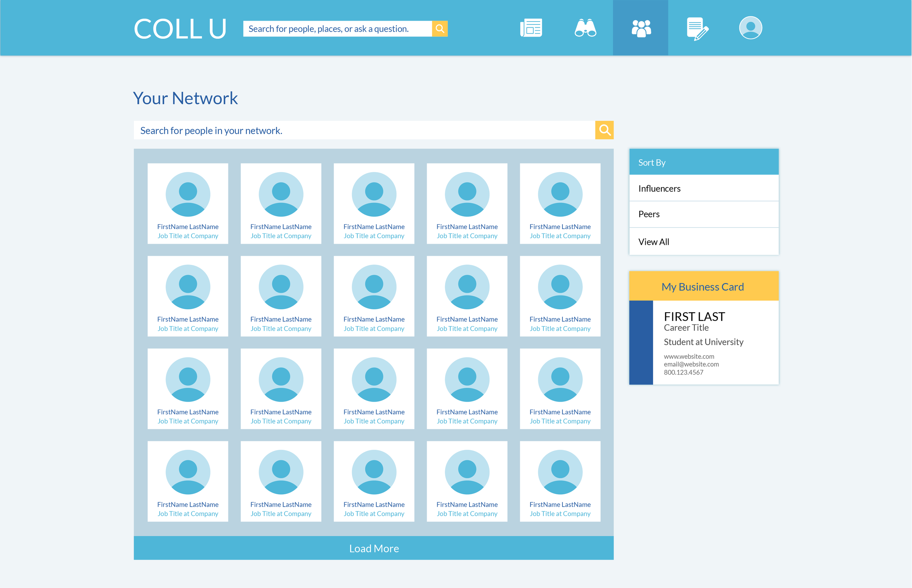
Task: Open the My Business Card header
Action: point(704,286)
